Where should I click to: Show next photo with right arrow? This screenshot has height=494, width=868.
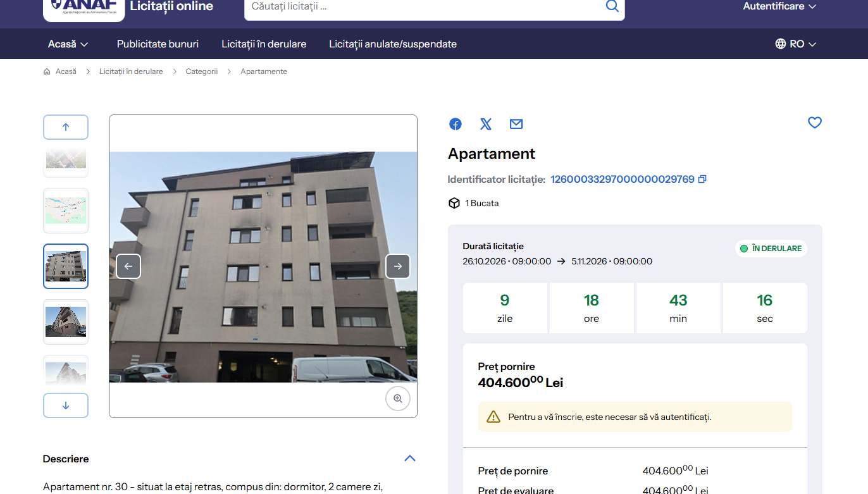tap(398, 266)
